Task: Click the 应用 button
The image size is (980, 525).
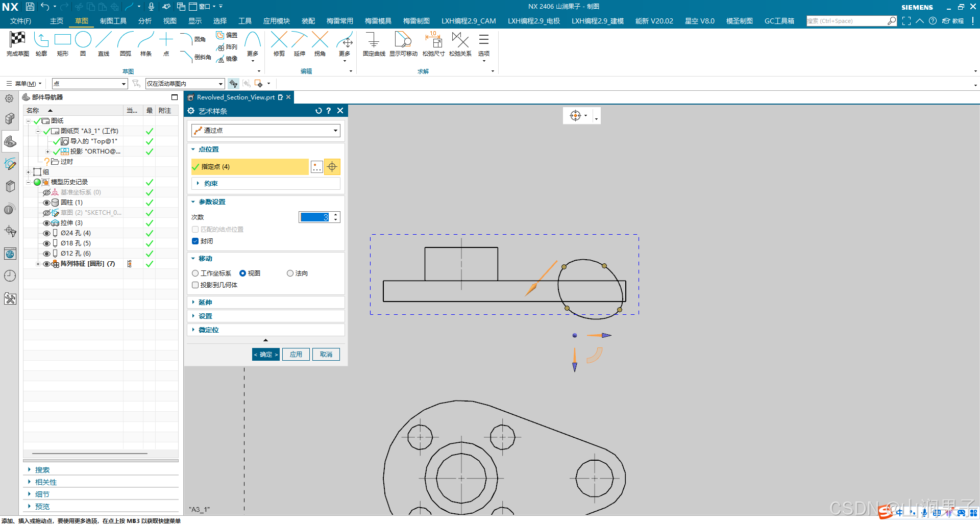Action: [296, 355]
